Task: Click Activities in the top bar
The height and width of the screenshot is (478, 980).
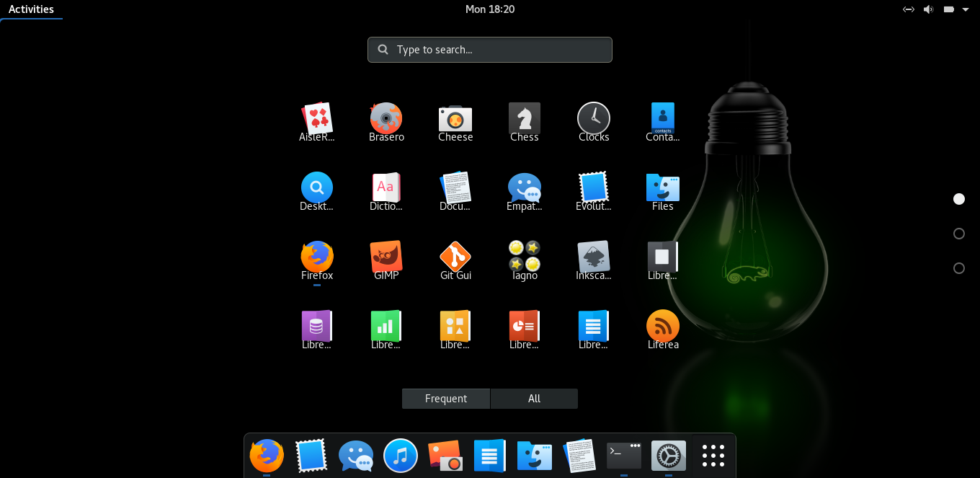Action: [30, 9]
